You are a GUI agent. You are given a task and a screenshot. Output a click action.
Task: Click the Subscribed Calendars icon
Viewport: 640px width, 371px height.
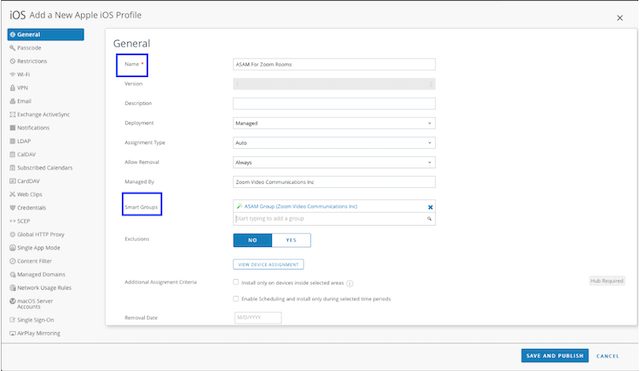tap(12, 168)
